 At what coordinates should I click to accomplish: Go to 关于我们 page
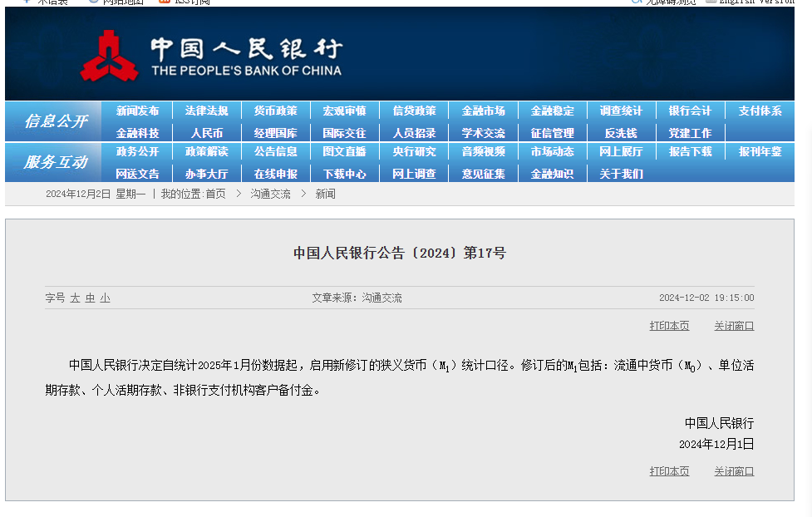tap(621, 174)
